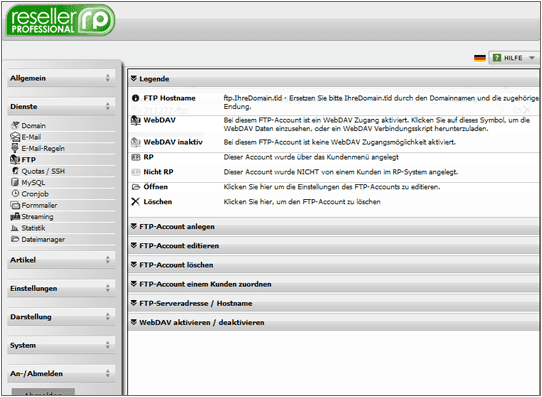Click the 'Nicht RP' legend label

pos(158,172)
